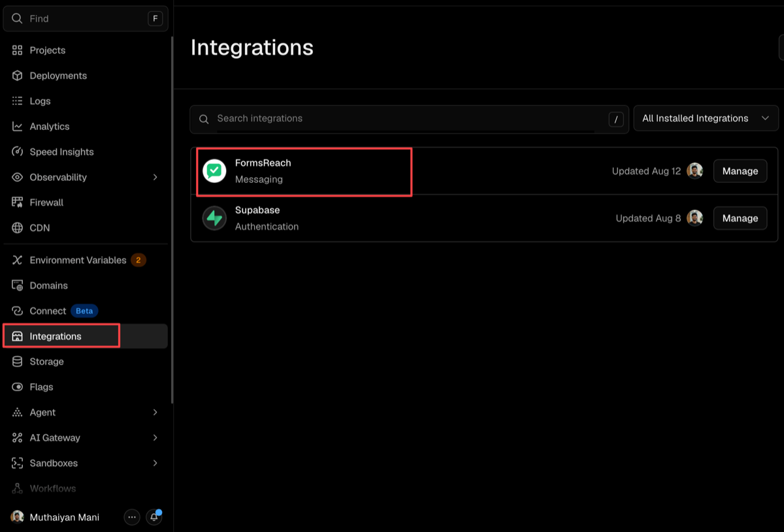This screenshot has width=784, height=532.
Task: Click the Environment Variables icon
Action: pyautogui.click(x=18, y=260)
